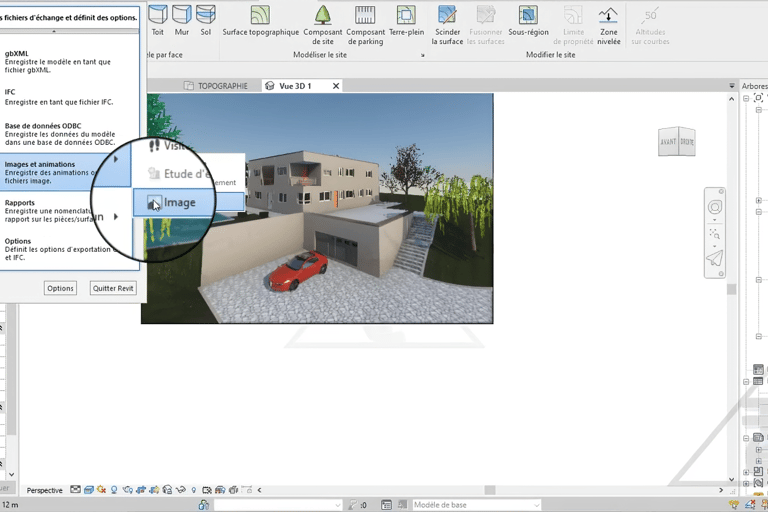
Task: Activate the Zone nivelée tool
Action: (609, 24)
